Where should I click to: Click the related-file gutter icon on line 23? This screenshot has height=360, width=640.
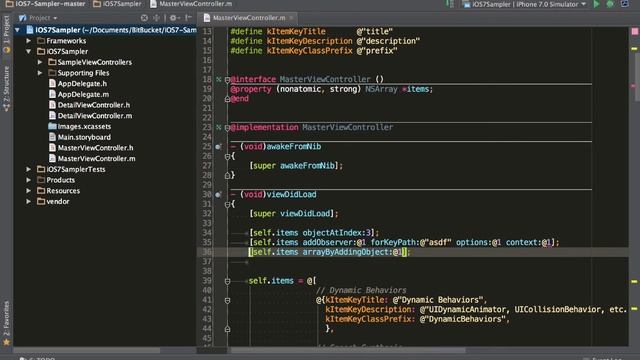point(218,127)
